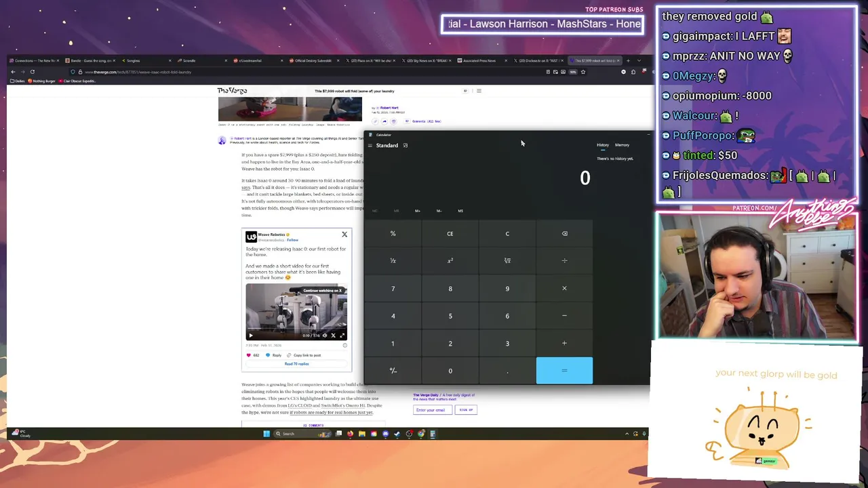Viewport: 868px width, 488px height.
Task: Click the decimal point key
Action: point(507,371)
